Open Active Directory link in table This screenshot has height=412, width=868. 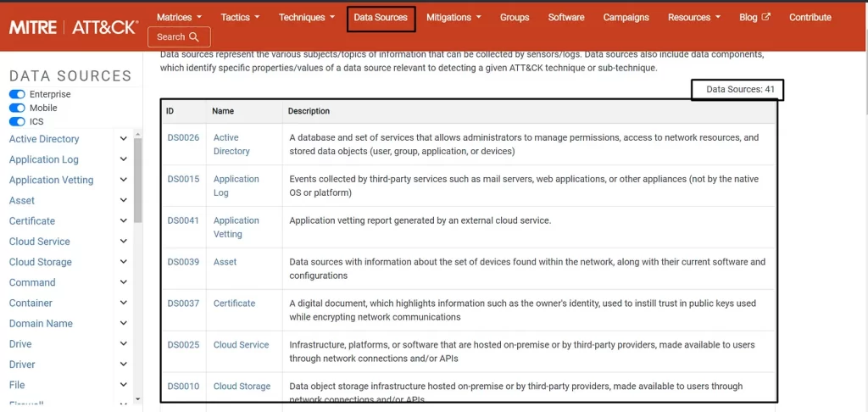click(231, 144)
